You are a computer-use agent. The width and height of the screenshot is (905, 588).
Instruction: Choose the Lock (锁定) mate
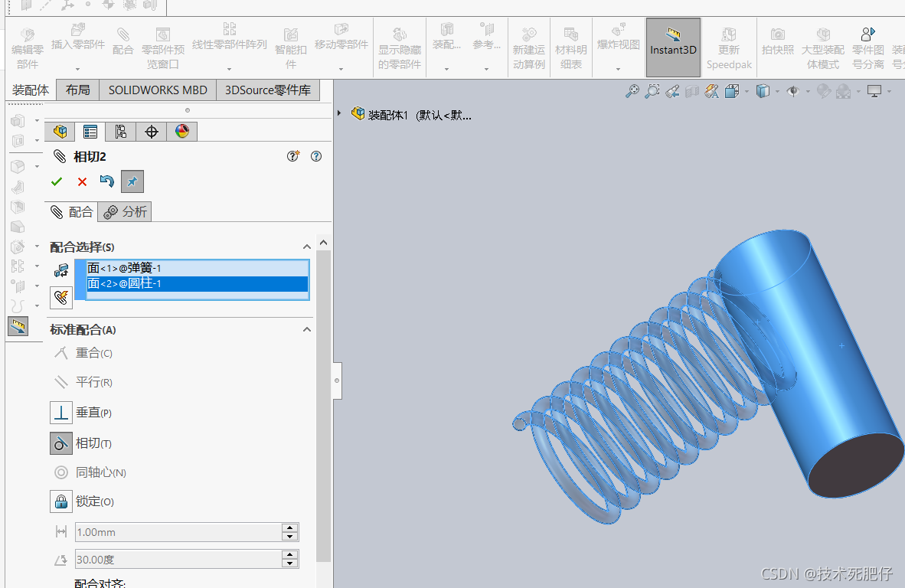tap(60, 501)
